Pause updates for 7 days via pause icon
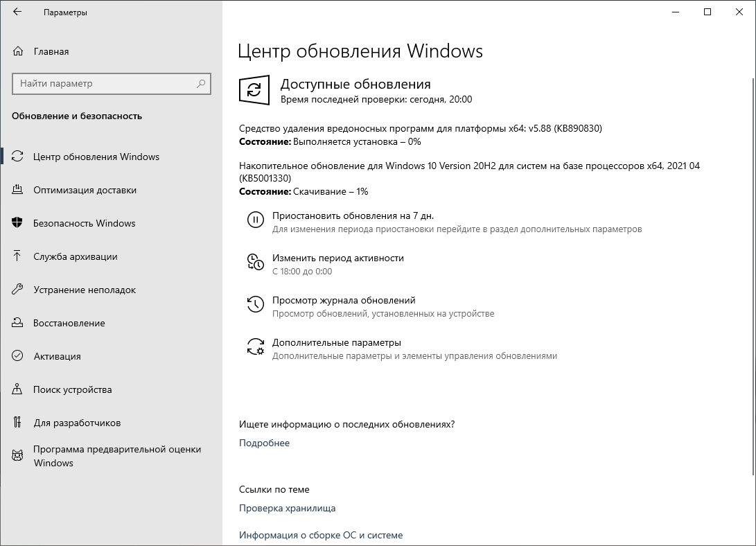Viewport: 756px width, 546px height. point(256,221)
